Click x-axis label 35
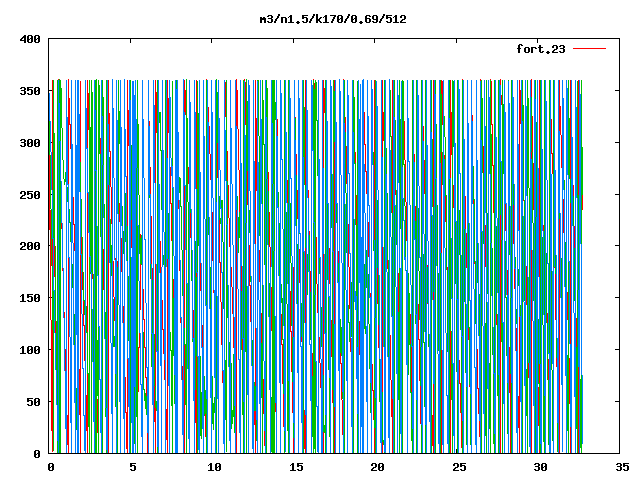The width and height of the screenshot is (640, 480). tap(622, 467)
